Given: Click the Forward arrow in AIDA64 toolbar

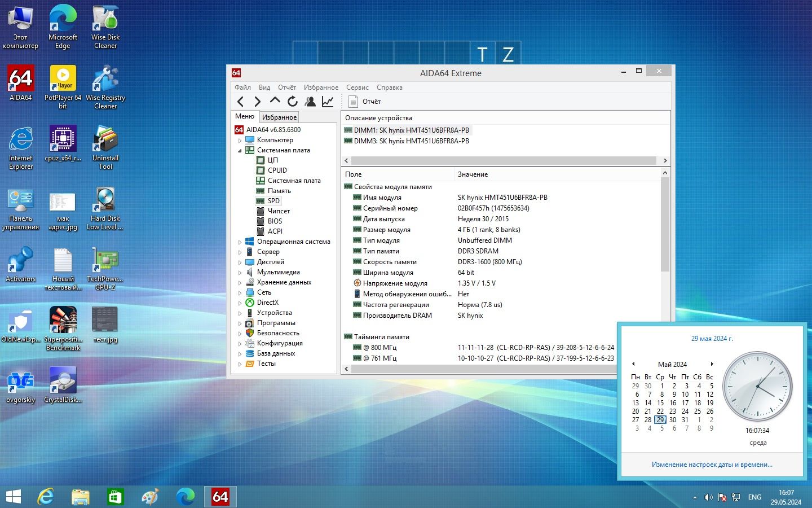Looking at the screenshot, I should coord(258,102).
